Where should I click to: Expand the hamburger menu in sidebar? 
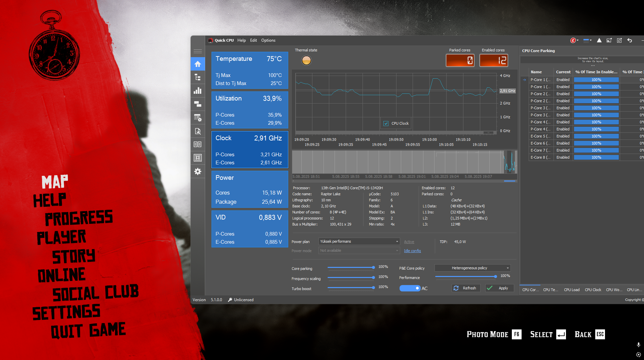tap(198, 51)
